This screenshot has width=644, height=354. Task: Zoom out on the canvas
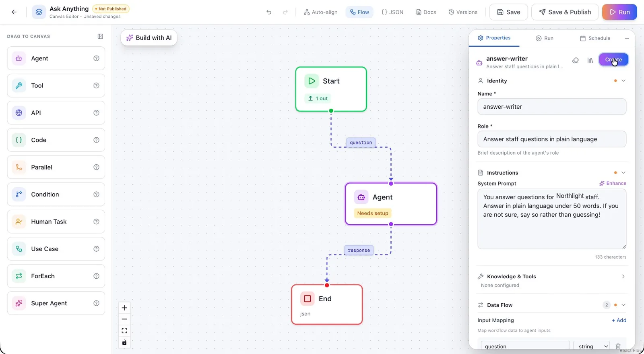[124, 319]
